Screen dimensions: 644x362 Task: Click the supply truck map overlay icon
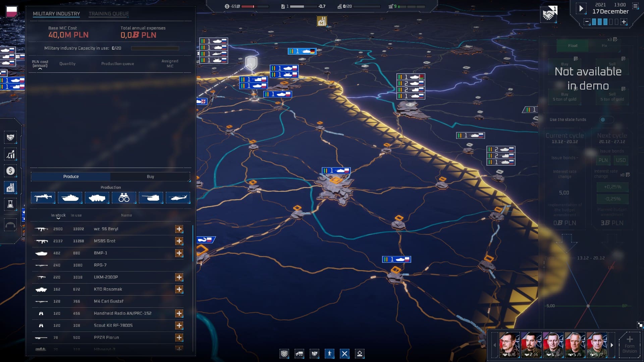tap(299, 354)
